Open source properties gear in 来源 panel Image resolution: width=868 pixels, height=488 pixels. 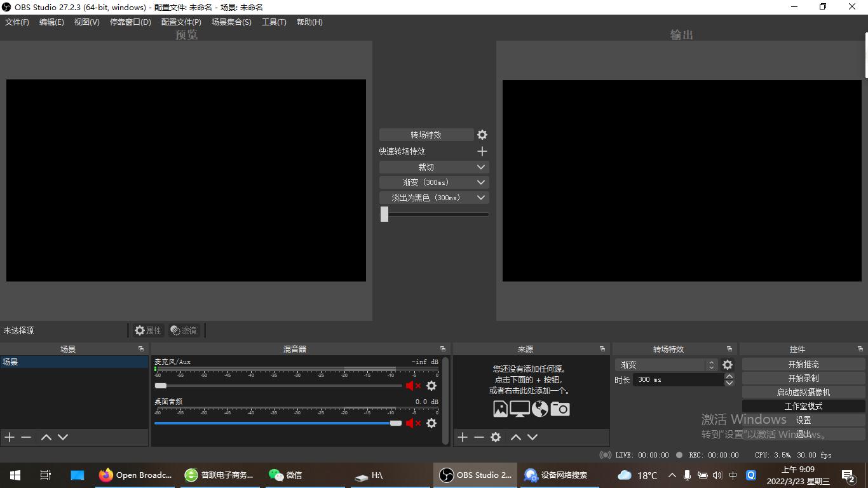[496, 437]
